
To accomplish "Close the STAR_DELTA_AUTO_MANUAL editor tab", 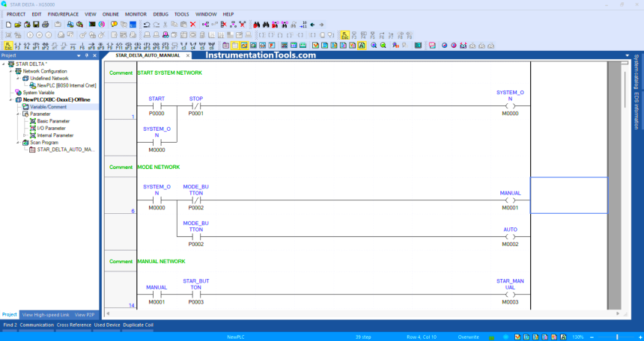I will (x=188, y=55).
